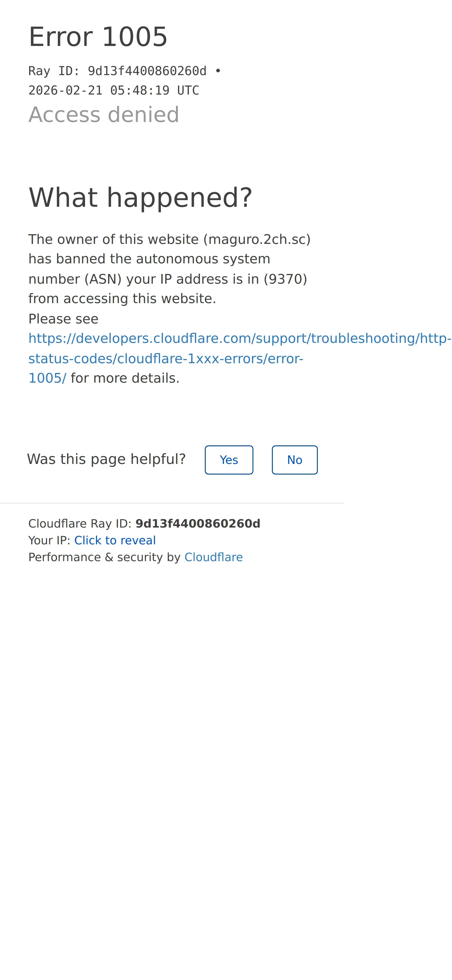Click the Was this page helpful? text
The height and width of the screenshot is (980, 452).
pyautogui.click(x=107, y=459)
